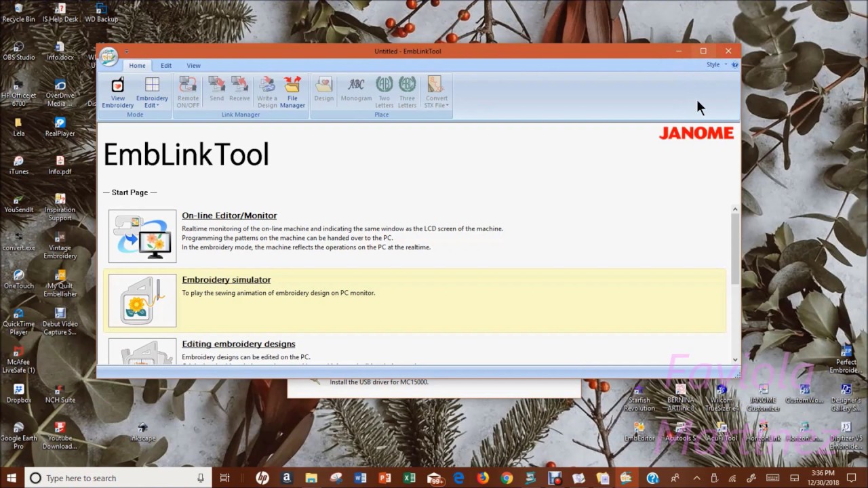Click the Receive ribbon icon

coord(239,89)
